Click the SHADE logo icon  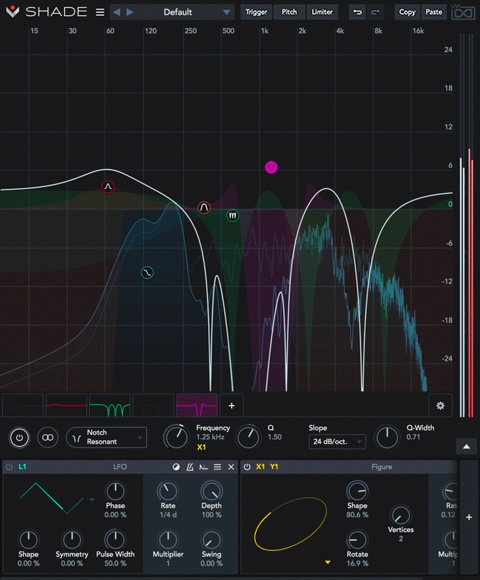click(13, 12)
